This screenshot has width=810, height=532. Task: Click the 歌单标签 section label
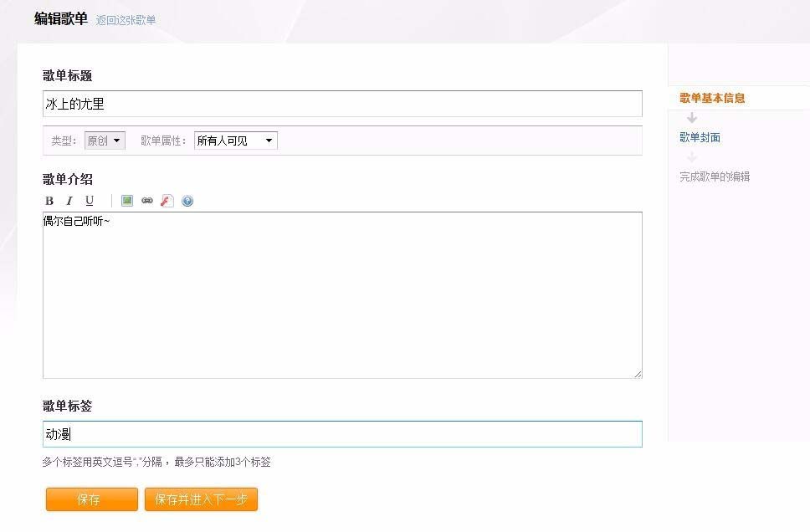(67, 406)
